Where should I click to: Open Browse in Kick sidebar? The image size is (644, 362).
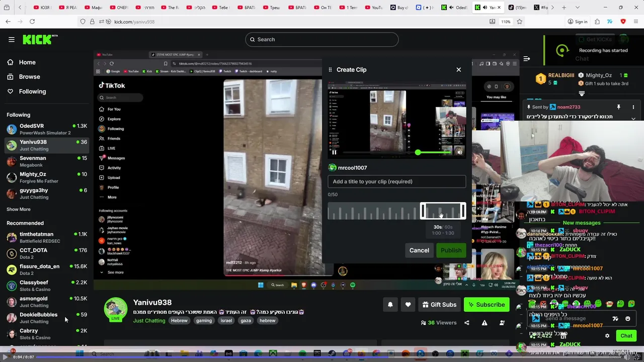pyautogui.click(x=29, y=77)
